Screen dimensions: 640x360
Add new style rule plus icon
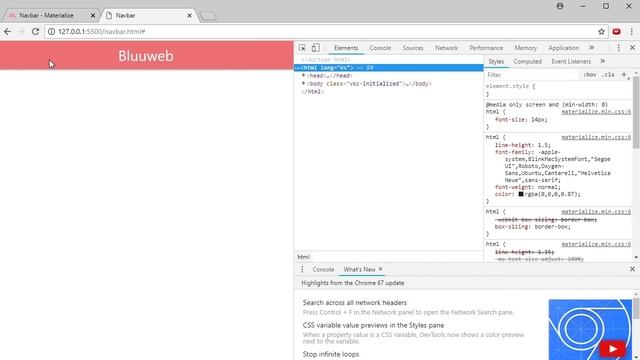pyautogui.click(x=624, y=75)
